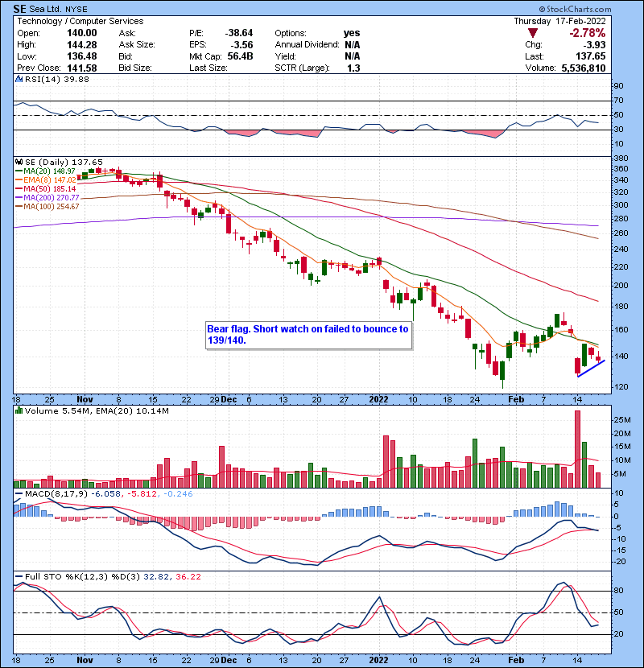The image size is (644, 668).
Task: Click the N/A beside Annual Dividend
Action: click(353, 45)
